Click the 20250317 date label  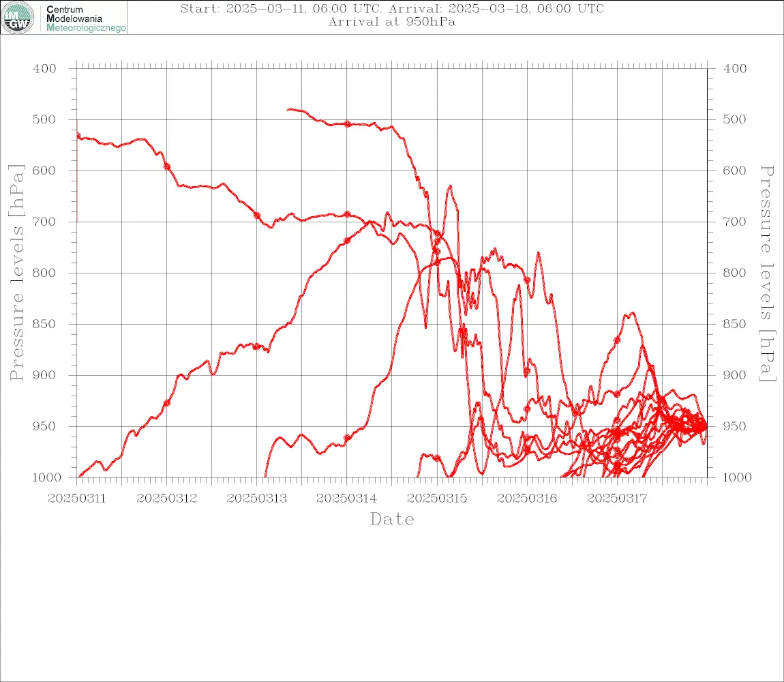click(x=617, y=499)
